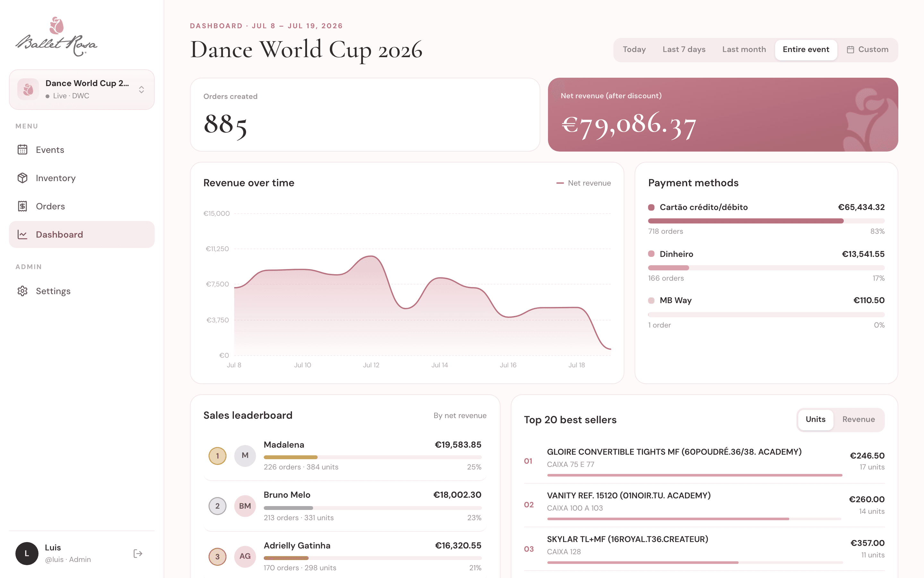Toggle the Net revenue chart legend
924x578 pixels.
[583, 183]
